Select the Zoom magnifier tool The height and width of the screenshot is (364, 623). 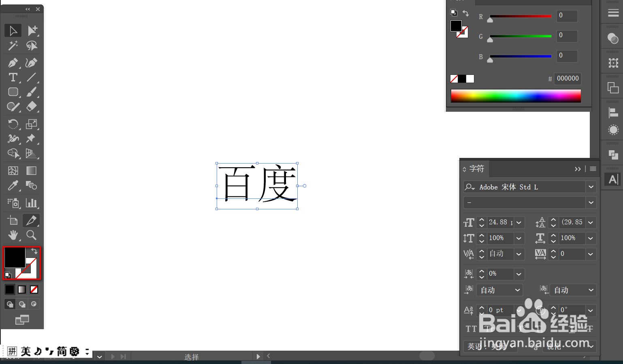32,235
